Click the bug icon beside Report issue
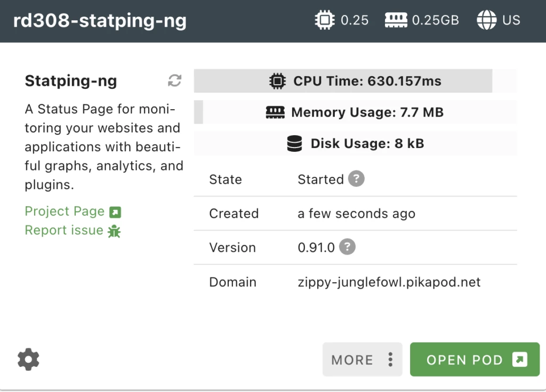546x392 pixels. pyautogui.click(x=114, y=231)
